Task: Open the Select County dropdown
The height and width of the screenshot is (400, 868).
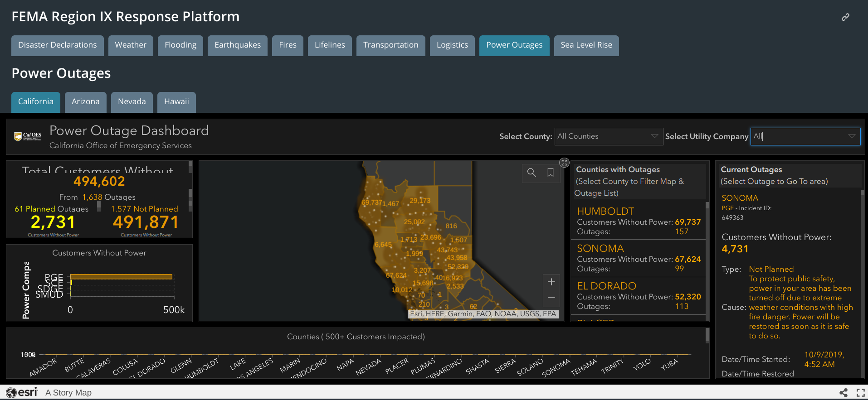Action: (x=609, y=136)
